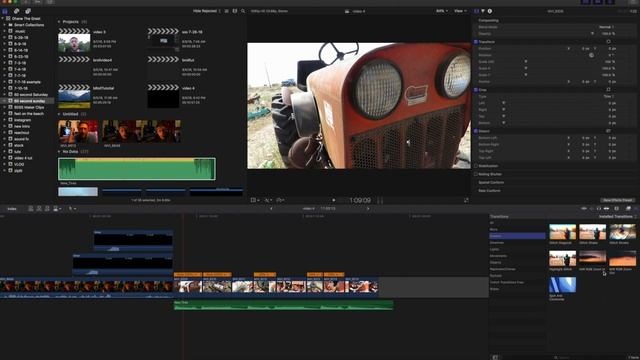
Task: Enable the Stabilization checkbox
Action: (476, 166)
